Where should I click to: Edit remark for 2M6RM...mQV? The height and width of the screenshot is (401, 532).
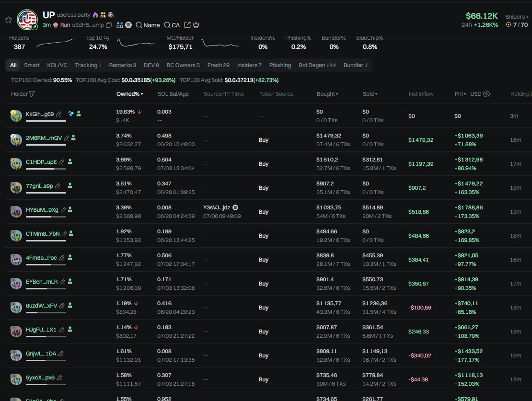[x=67, y=138]
